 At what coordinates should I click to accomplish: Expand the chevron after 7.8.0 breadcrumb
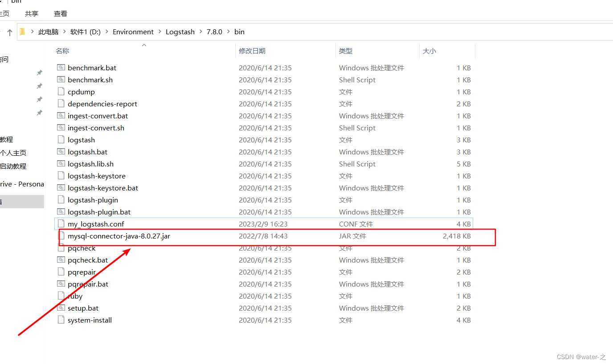click(x=229, y=32)
